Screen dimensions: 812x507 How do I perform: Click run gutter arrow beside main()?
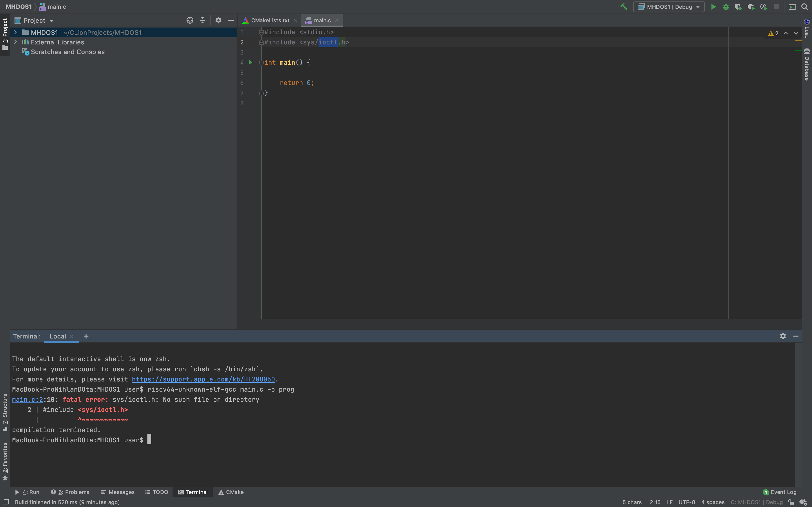point(250,62)
